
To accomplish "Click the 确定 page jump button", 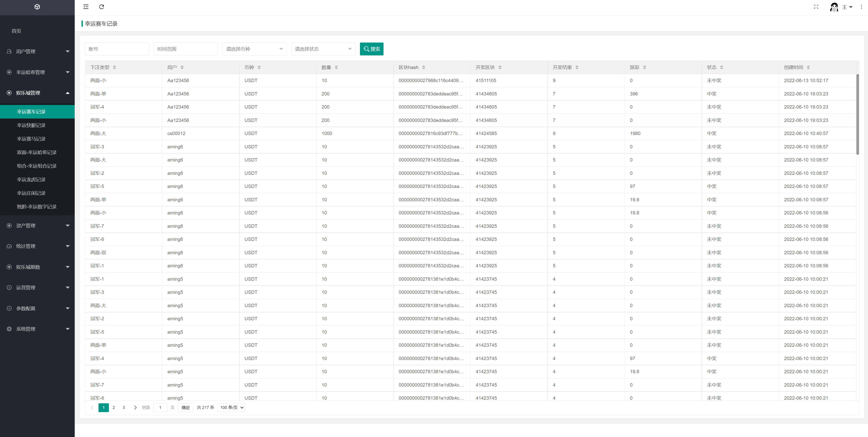I will tap(185, 407).
